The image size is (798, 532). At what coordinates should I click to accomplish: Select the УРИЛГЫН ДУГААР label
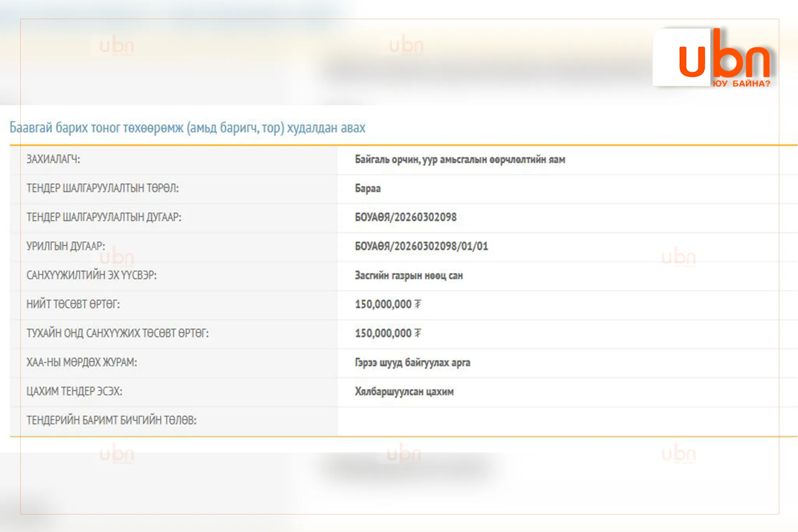65,246
